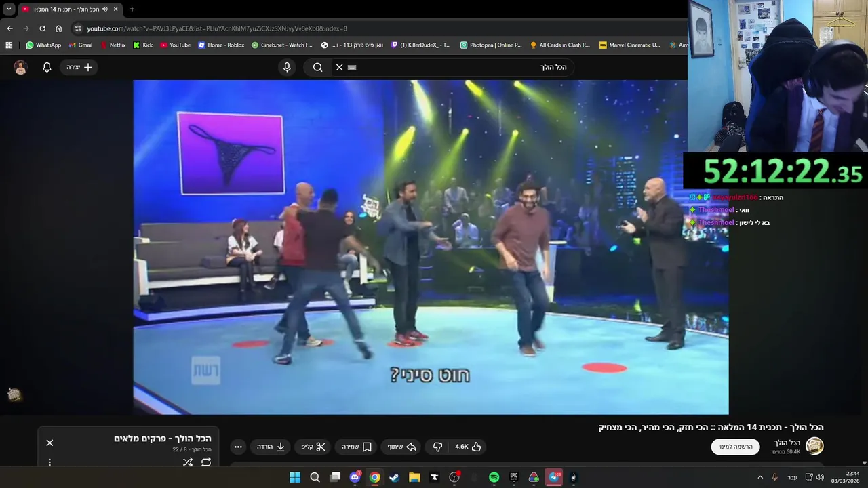Image resolution: width=868 pixels, height=488 pixels.
Task: Open Windows taskbar search
Action: 315,477
